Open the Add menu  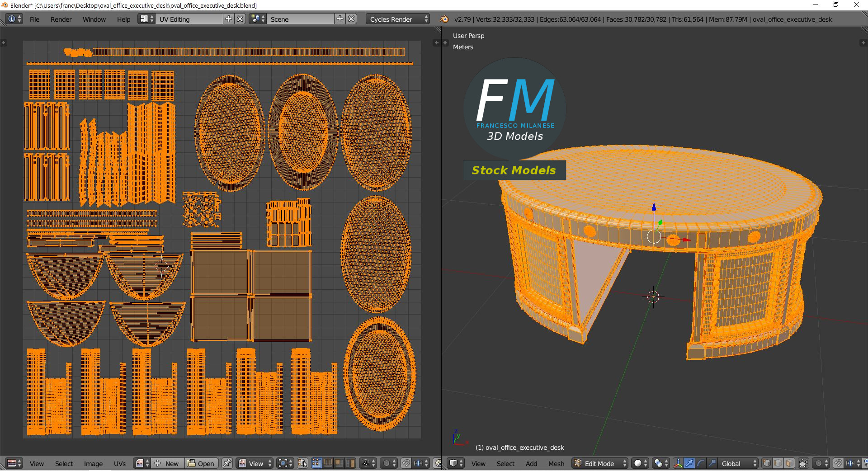click(x=531, y=464)
